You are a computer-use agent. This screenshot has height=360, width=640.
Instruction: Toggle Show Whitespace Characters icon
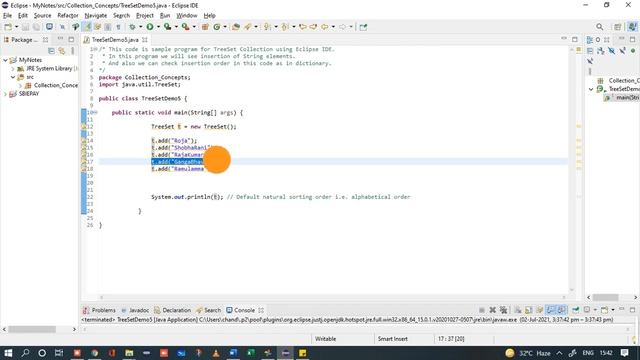click(118, 27)
